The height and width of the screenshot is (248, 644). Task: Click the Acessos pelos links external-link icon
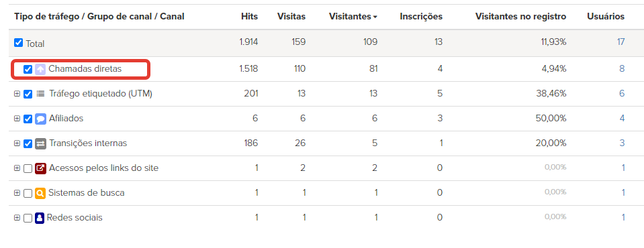pyautogui.click(x=40, y=168)
